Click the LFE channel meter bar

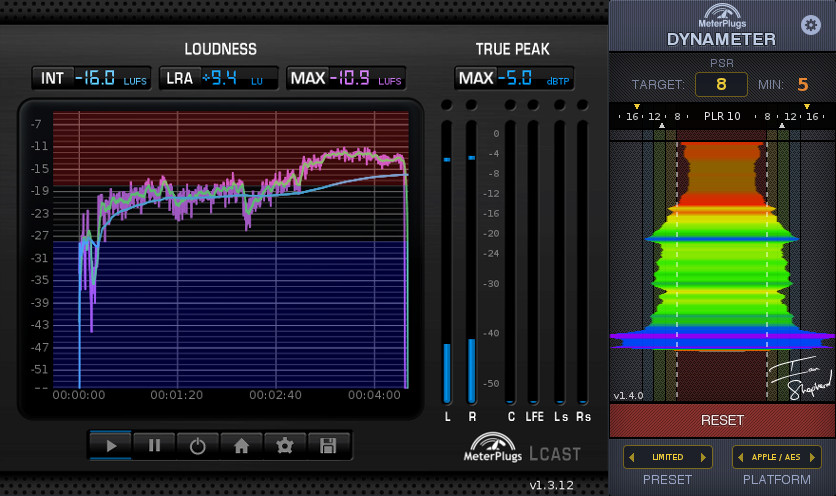click(x=533, y=262)
